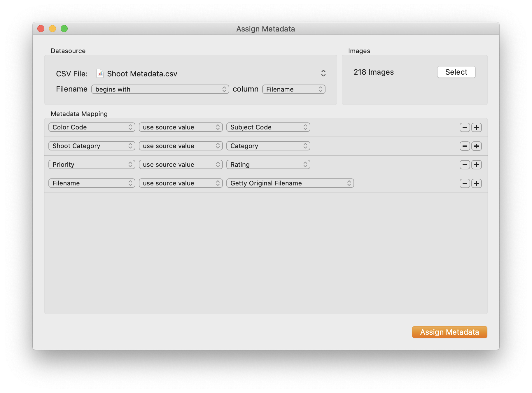Open the 'begins with' match dropdown

point(160,89)
